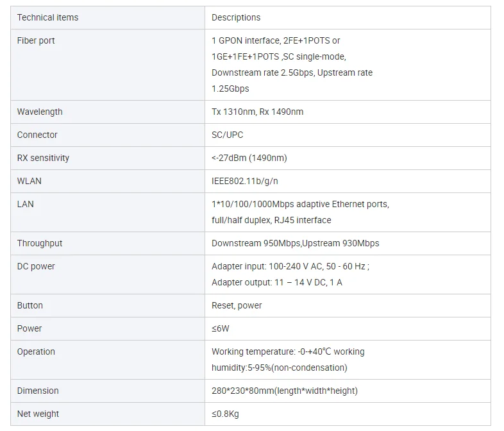Click the "≤0.8Kg" net weight value
Image resolution: width=504 pixels, height=431 pixels.
225,414
